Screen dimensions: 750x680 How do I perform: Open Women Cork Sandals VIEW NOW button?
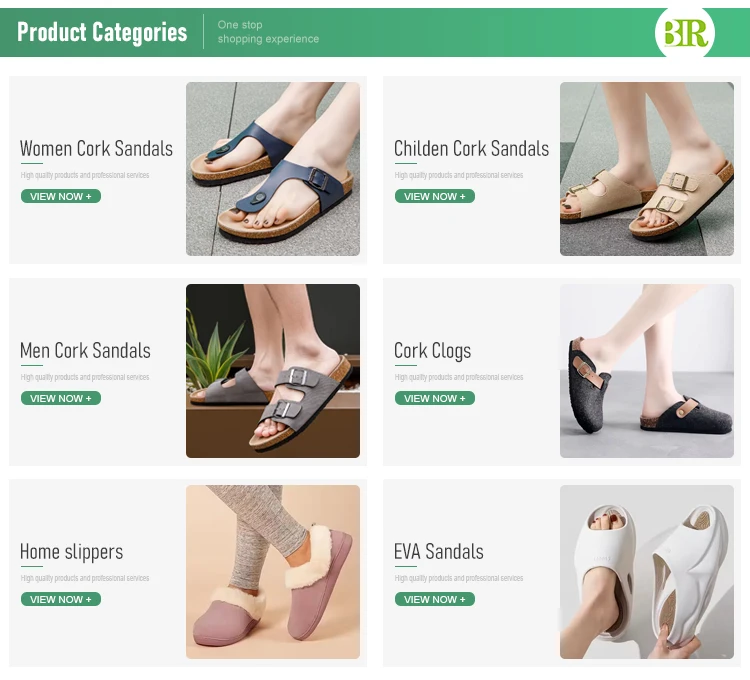(x=61, y=196)
